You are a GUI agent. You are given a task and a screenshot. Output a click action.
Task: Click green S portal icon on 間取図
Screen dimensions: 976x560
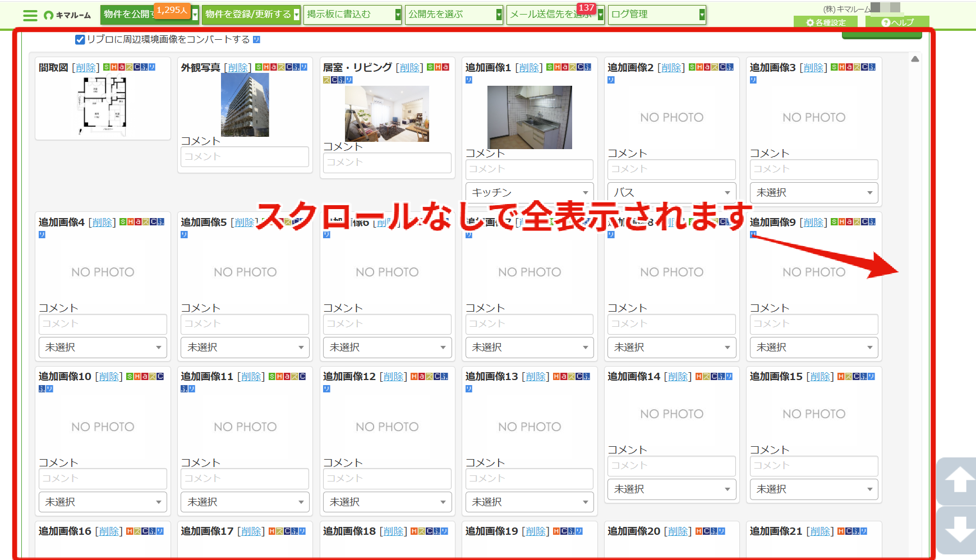click(x=107, y=67)
